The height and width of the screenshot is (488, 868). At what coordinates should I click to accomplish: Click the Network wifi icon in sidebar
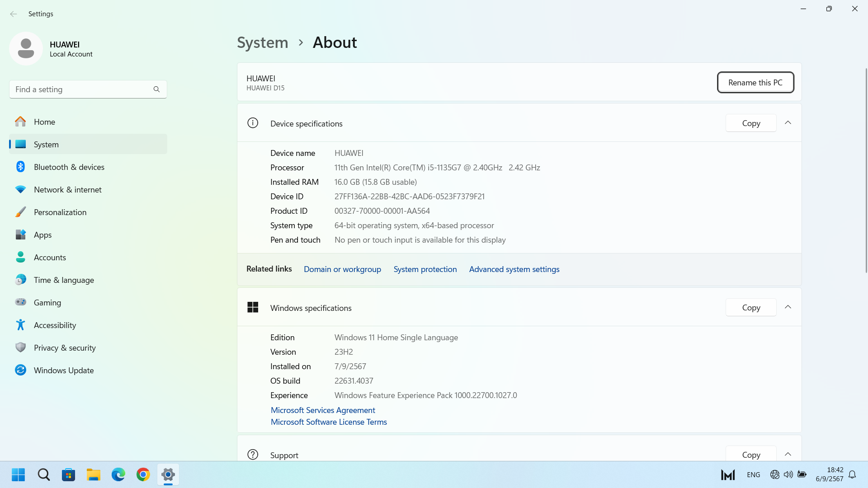(x=20, y=189)
